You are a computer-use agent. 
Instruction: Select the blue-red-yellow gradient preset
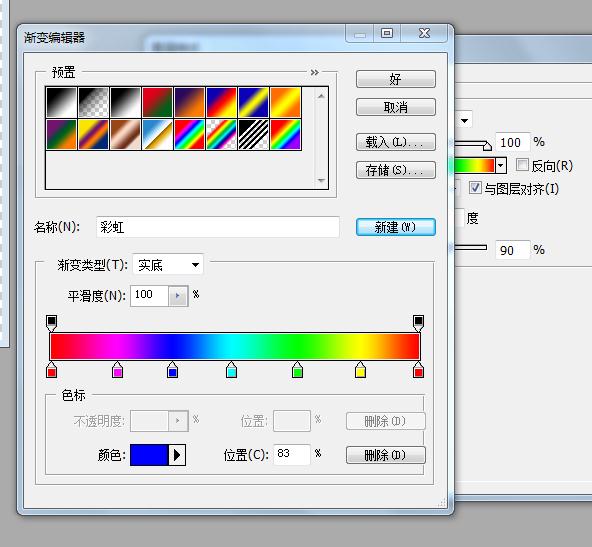click(222, 102)
